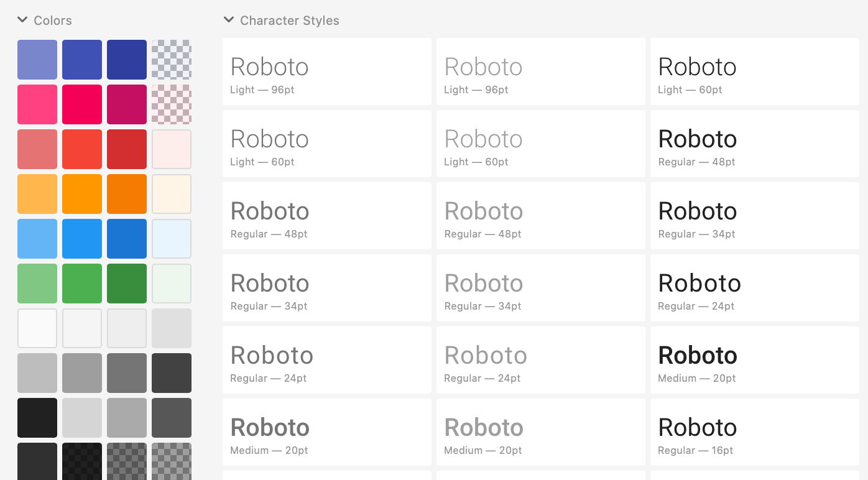The height and width of the screenshot is (480, 868).
Task: Select the light pink swatch
Action: click(x=37, y=104)
